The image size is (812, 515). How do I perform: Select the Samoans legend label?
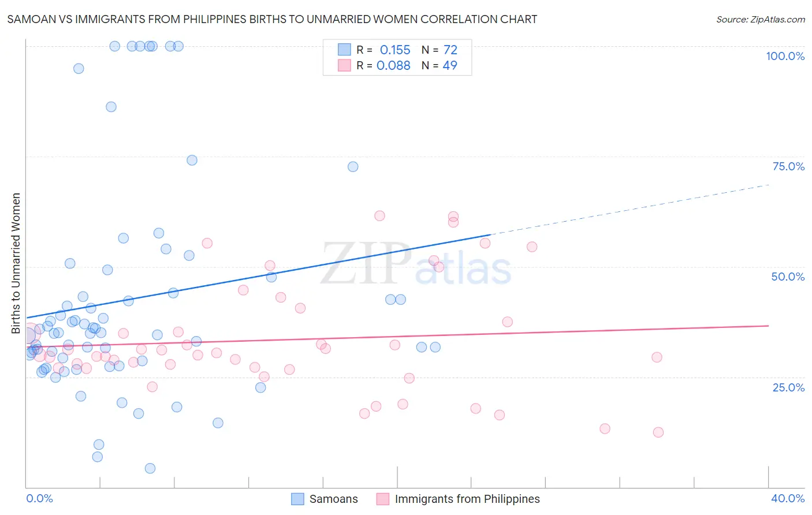(334, 499)
